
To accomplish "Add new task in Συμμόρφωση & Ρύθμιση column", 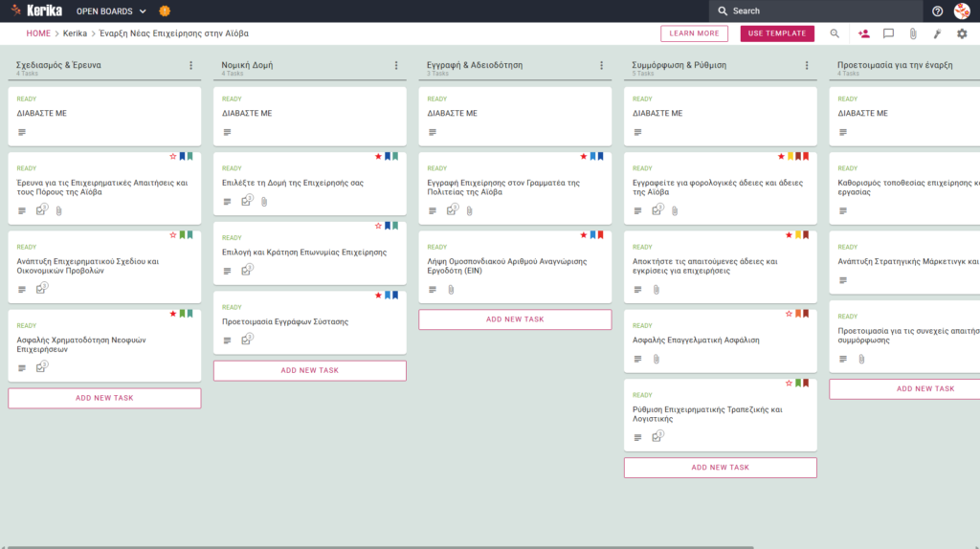I will pyautogui.click(x=720, y=467).
